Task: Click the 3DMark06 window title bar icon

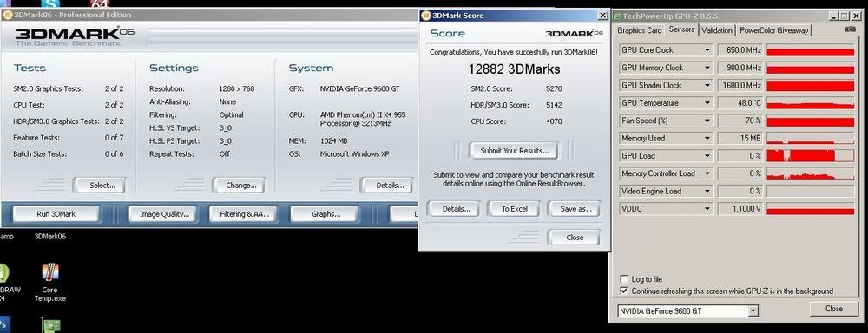Action: pyautogui.click(x=7, y=15)
